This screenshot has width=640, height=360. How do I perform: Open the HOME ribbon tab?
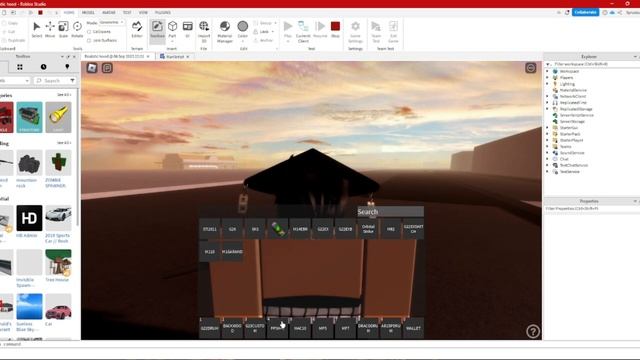click(69, 13)
